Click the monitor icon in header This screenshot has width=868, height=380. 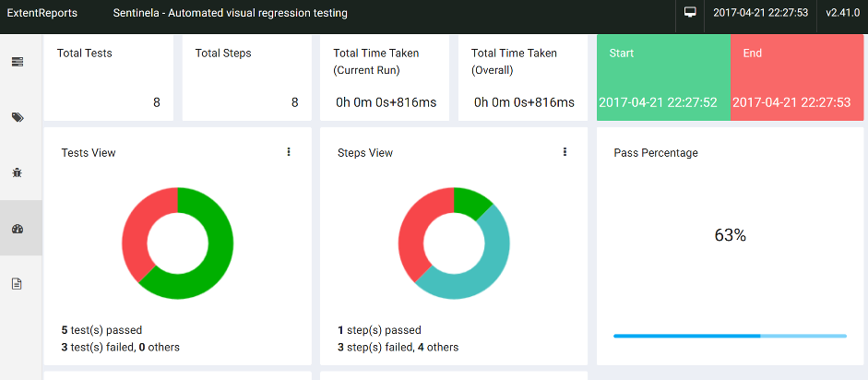[x=690, y=13]
